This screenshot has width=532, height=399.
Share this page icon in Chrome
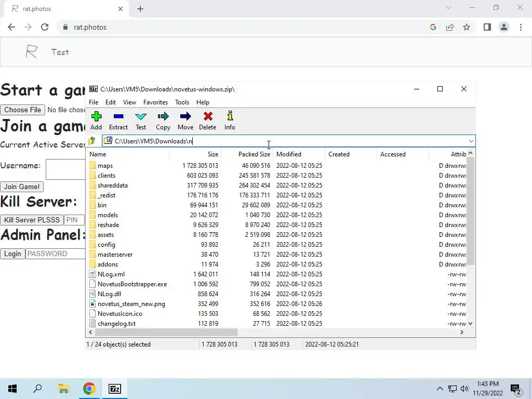[450, 27]
